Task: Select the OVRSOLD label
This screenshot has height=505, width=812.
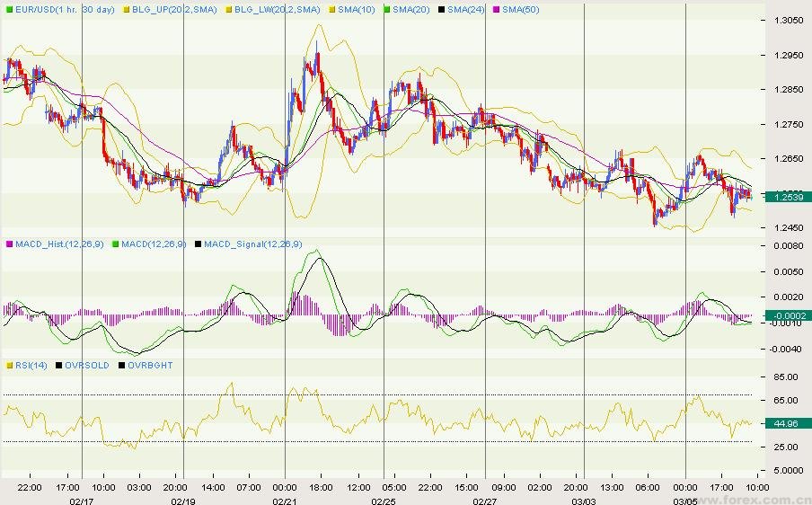Action: (87, 365)
